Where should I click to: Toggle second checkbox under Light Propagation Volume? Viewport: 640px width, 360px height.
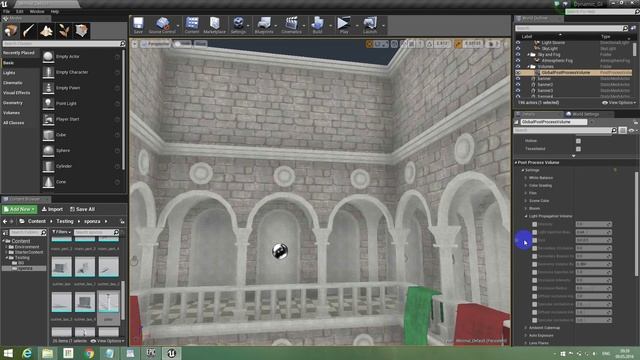[x=534, y=232]
